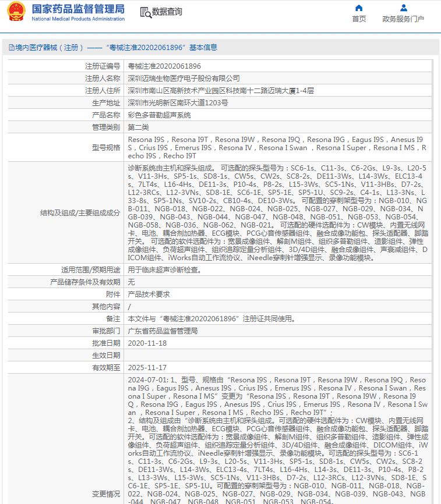Click model list starting Resona I9S

click(277, 148)
